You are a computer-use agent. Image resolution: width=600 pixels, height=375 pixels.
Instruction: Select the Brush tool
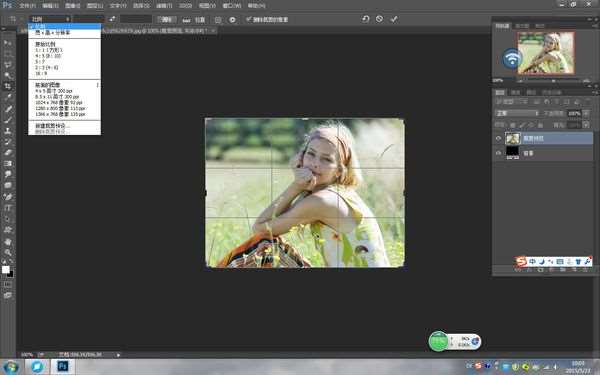click(8, 120)
